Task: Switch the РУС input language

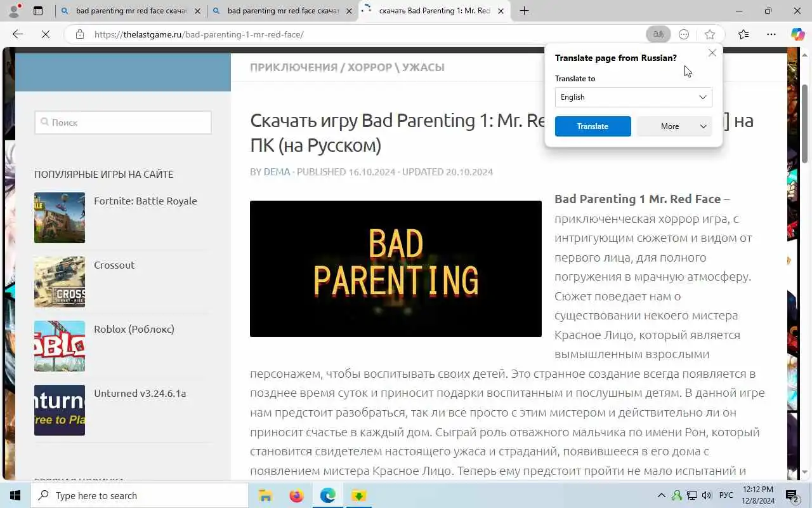Action: [x=726, y=495]
